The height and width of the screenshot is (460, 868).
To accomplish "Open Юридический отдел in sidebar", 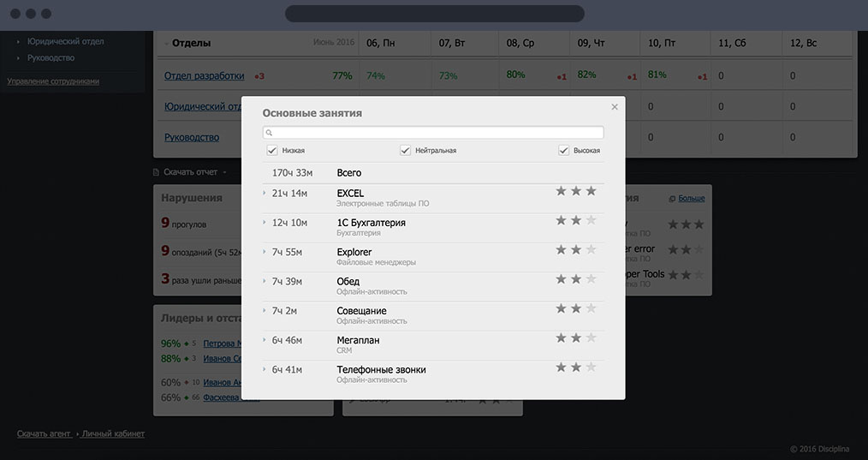I will [x=65, y=41].
